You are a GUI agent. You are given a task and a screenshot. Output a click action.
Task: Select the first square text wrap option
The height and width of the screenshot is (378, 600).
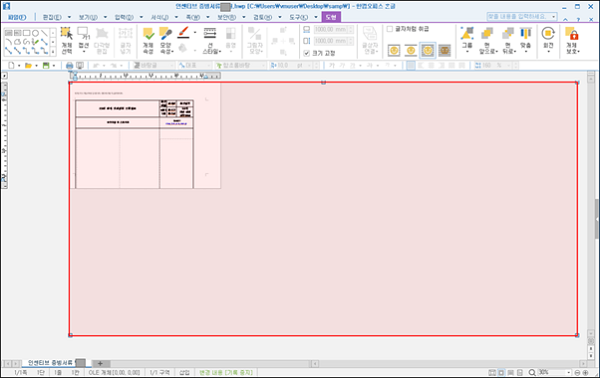394,50
